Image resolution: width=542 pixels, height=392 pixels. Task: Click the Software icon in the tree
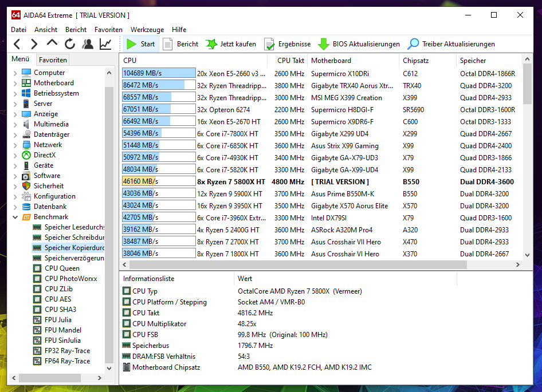click(x=26, y=176)
